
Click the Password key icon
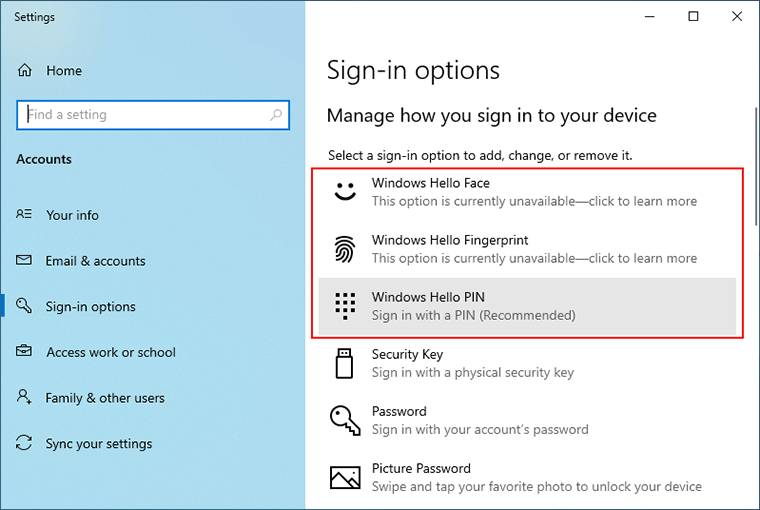(x=345, y=420)
